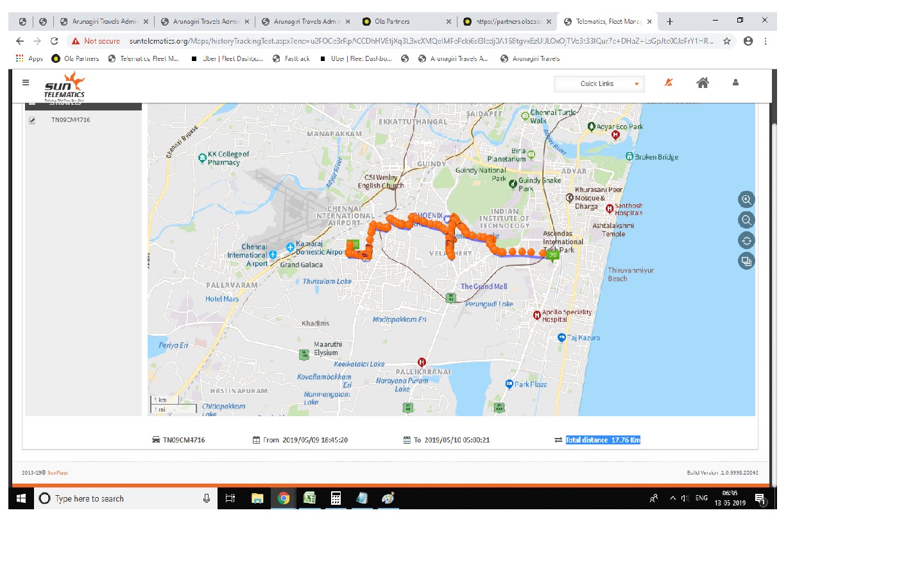Open the Action Center notifications icon
Screen dimensions: 924x578
(760, 499)
